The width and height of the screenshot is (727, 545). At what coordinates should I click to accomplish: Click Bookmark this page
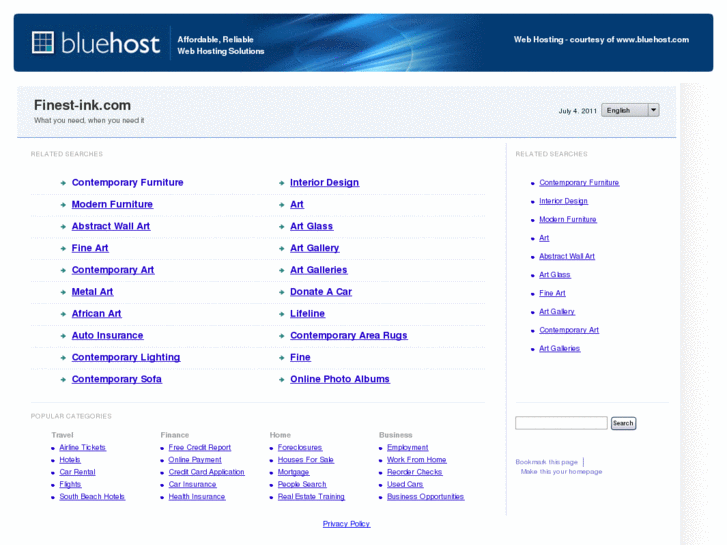pyautogui.click(x=547, y=462)
